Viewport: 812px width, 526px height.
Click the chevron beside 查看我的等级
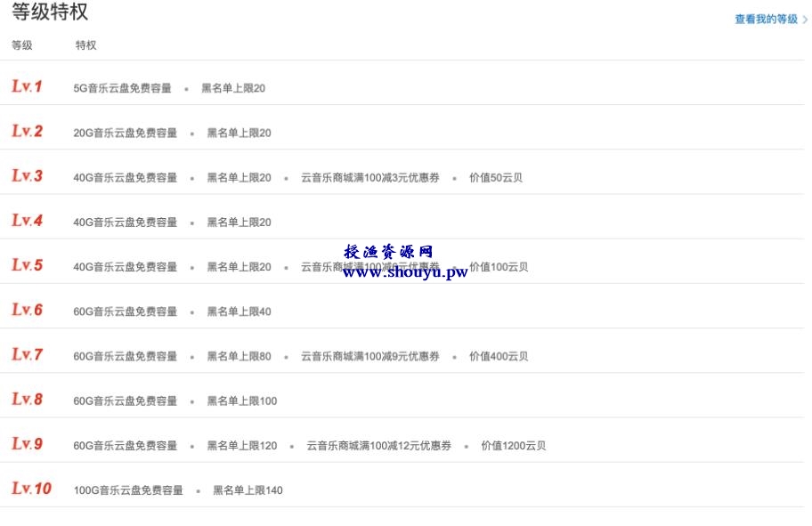pyautogui.click(x=805, y=20)
